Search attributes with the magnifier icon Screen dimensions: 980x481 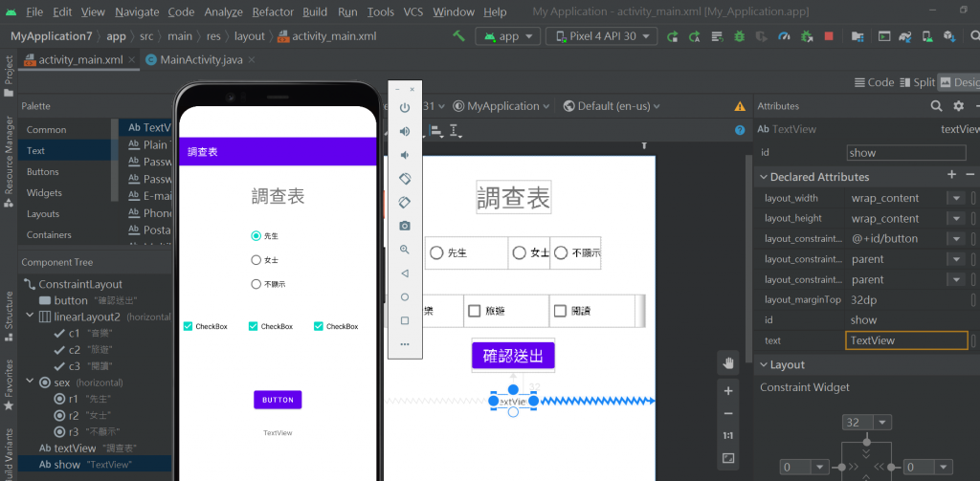(x=936, y=106)
